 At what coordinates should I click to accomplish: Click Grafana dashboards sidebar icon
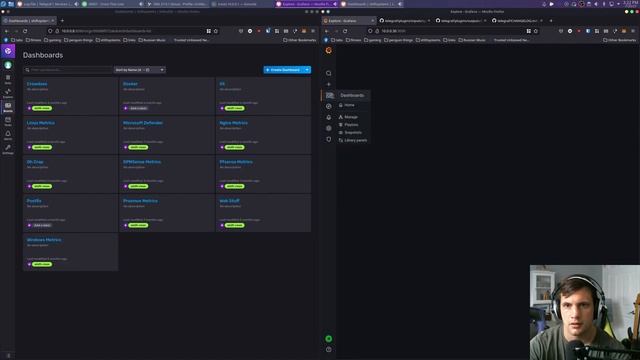pos(329,95)
